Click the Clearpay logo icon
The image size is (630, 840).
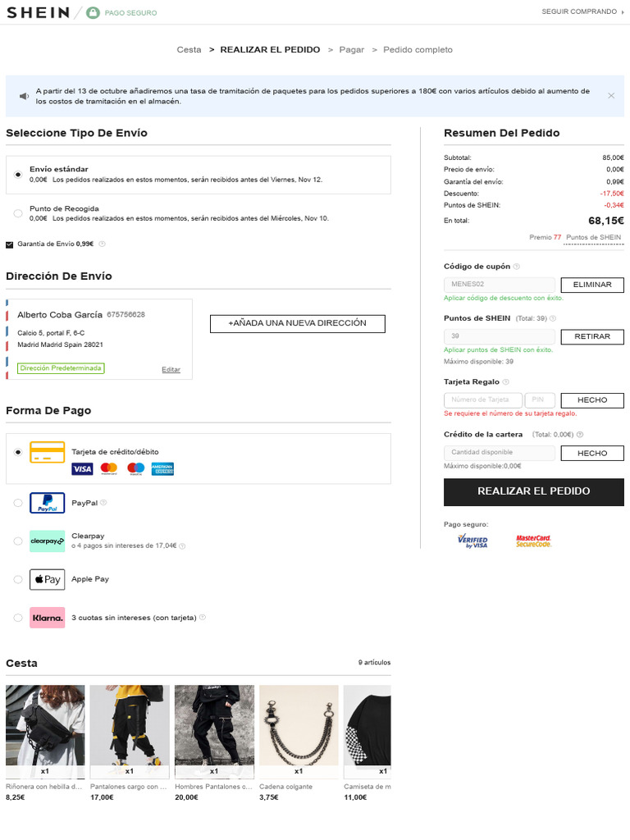click(47, 541)
